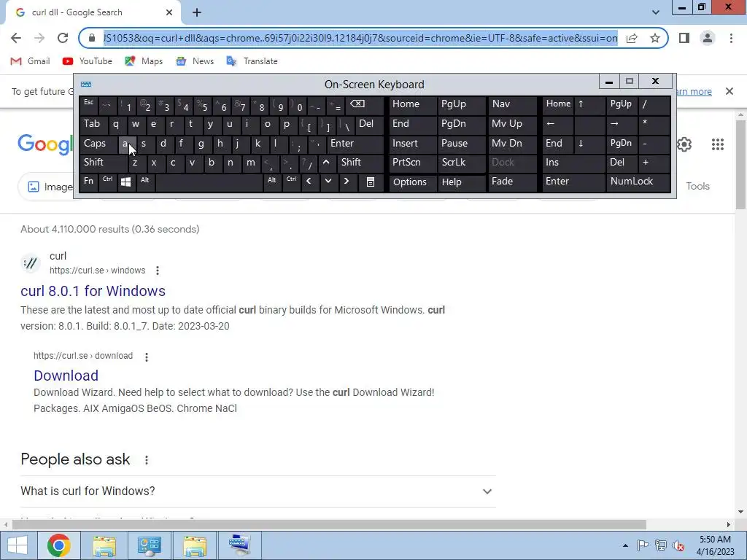Click the share page icon in the address bar

click(632, 38)
